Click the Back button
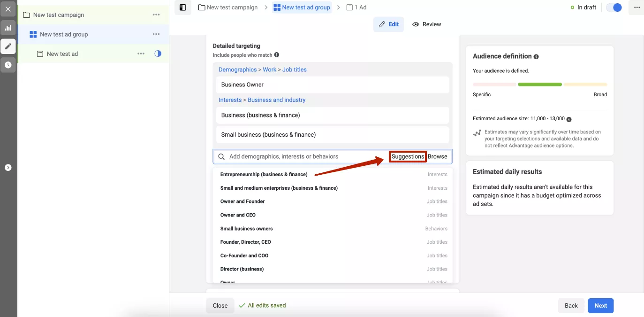The height and width of the screenshot is (317, 644). point(571,305)
